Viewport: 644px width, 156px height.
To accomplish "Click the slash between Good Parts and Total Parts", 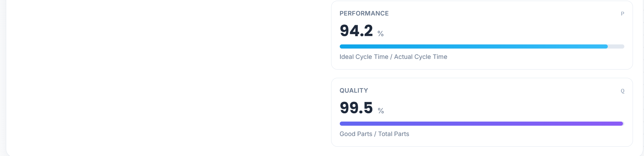I will [x=375, y=134].
